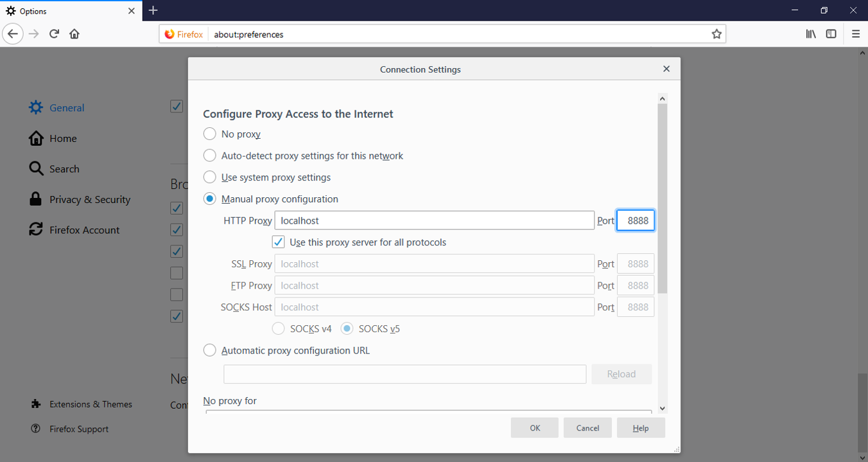Image resolution: width=868 pixels, height=462 pixels.
Task: Click the HTTP Proxy Port field
Action: (x=636, y=220)
